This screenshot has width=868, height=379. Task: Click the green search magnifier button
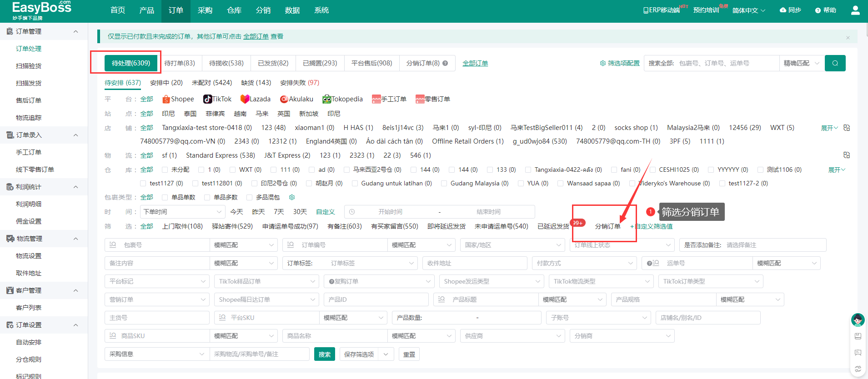[835, 63]
